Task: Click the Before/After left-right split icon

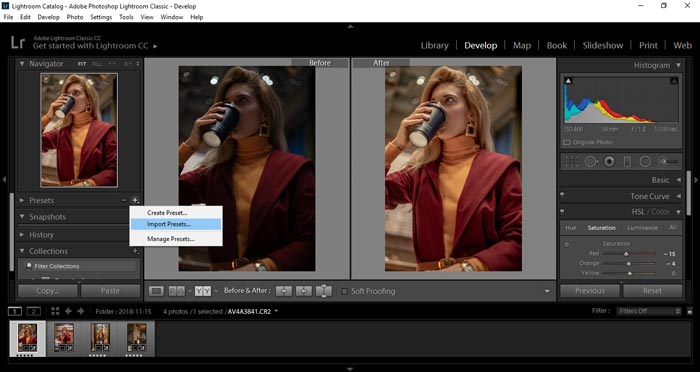Action: point(177,291)
